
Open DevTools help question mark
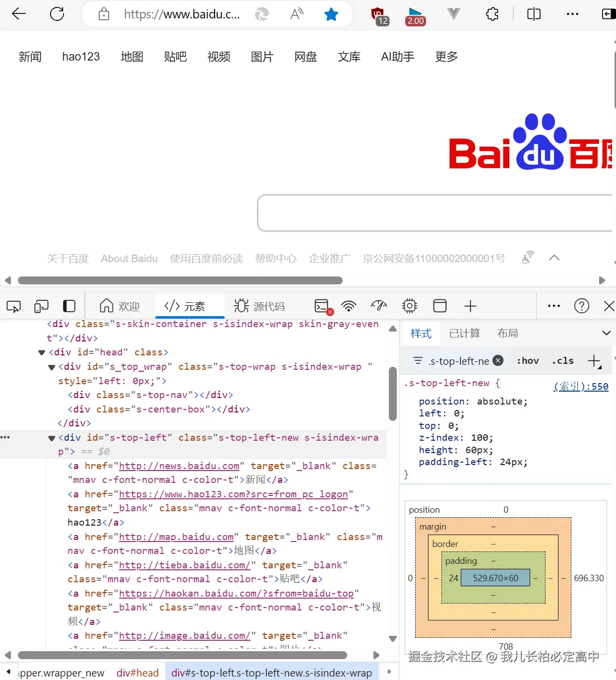(x=582, y=306)
